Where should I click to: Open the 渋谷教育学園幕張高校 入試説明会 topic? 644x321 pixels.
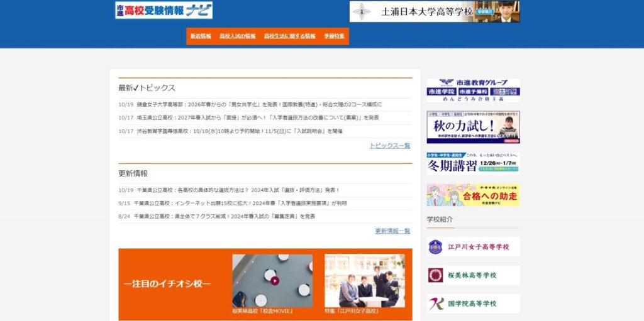point(240,131)
